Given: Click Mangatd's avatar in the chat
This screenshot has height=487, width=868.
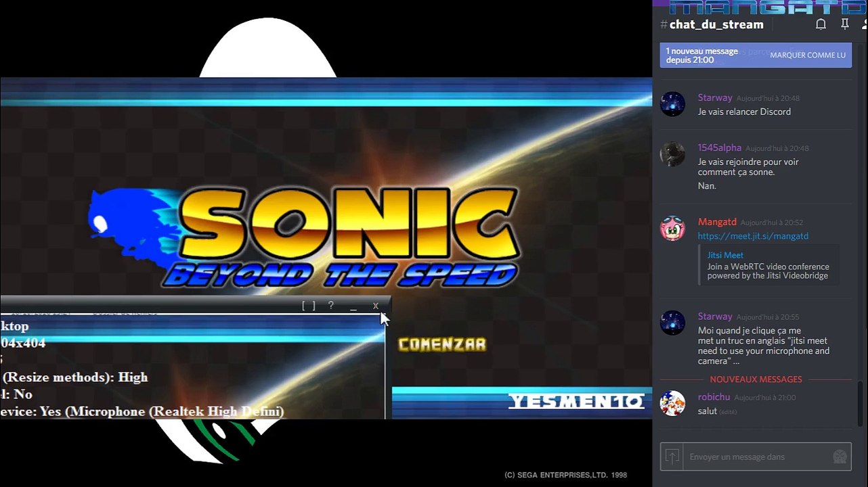Looking at the screenshot, I should click(x=672, y=229).
